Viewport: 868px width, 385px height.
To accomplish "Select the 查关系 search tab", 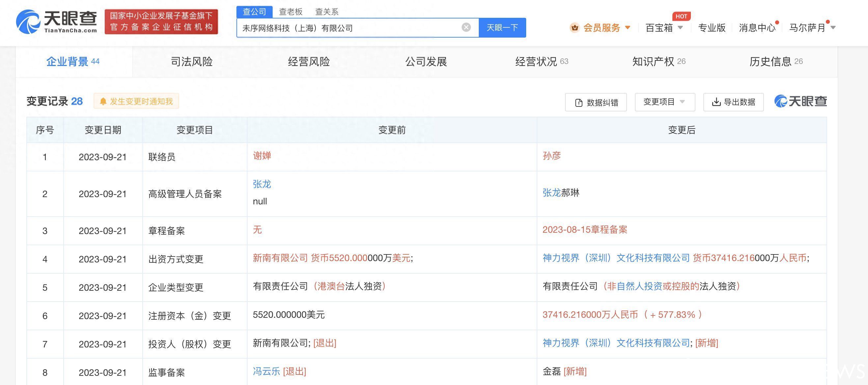I will coord(327,12).
